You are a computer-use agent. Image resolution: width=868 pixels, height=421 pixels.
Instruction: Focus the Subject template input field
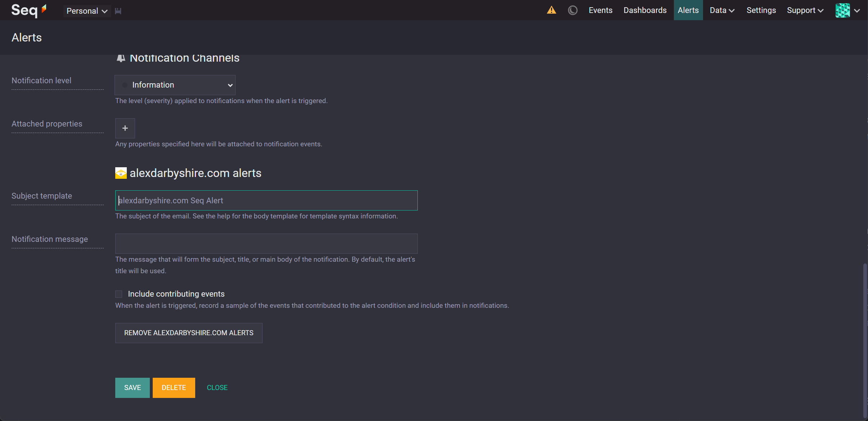pyautogui.click(x=267, y=200)
